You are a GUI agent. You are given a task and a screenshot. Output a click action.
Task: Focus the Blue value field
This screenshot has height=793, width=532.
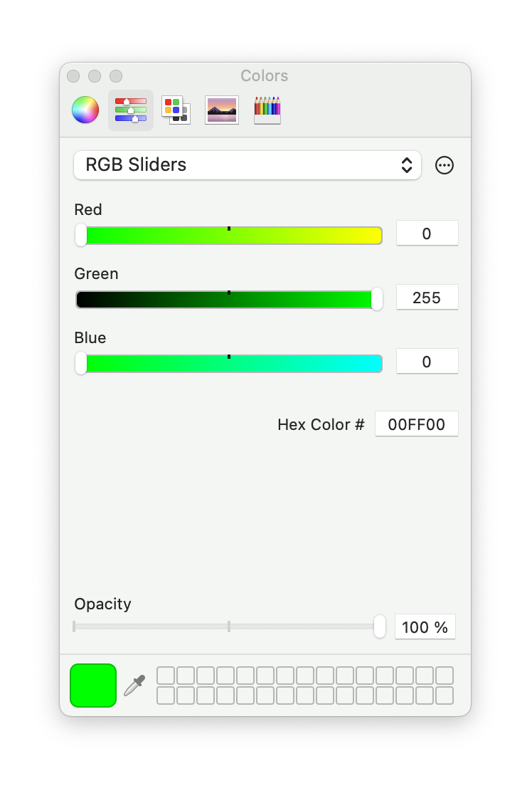pyautogui.click(x=427, y=362)
